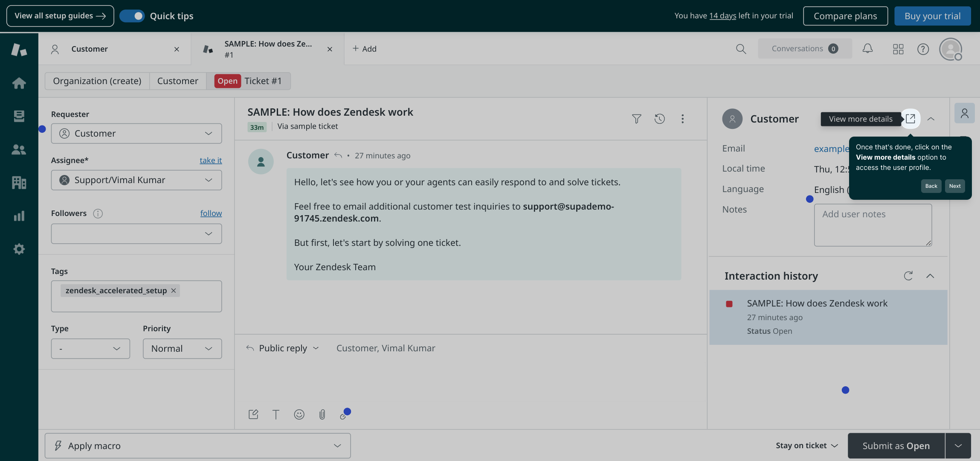Select the Organization (create) breadcrumb tab
Image resolution: width=980 pixels, height=461 pixels.
click(97, 81)
